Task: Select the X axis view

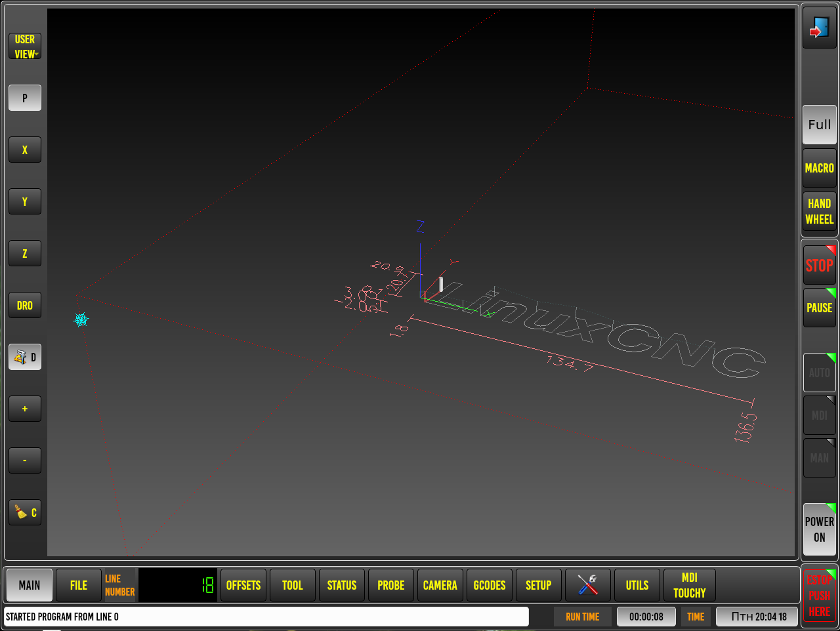Action: [x=25, y=150]
